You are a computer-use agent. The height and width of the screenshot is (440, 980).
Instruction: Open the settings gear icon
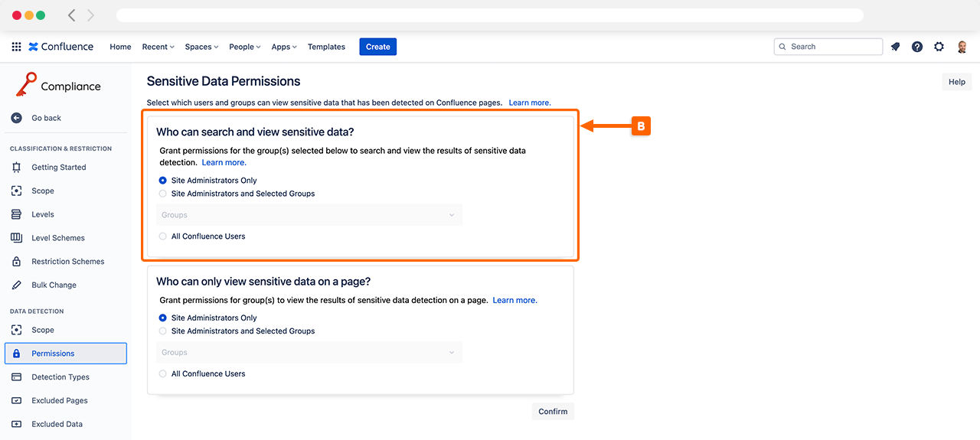pos(939,47)
